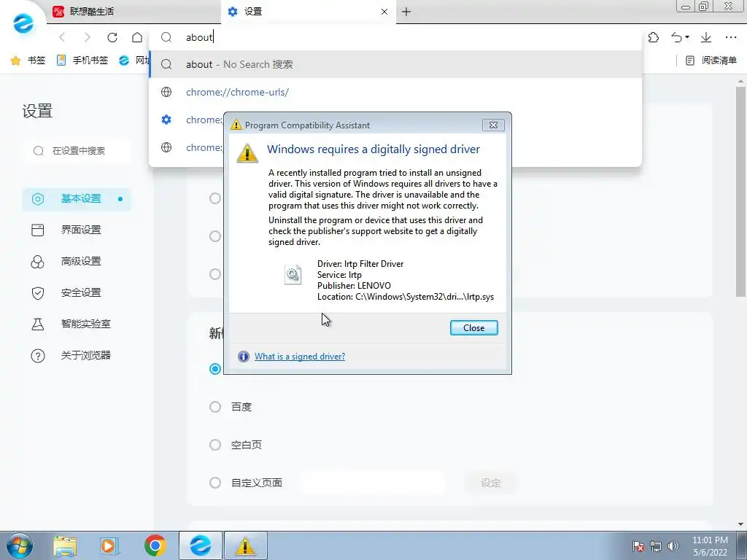Select the about No Search suggestion
The height and width of the screenshot is (560, 747).
click(395, 64)
